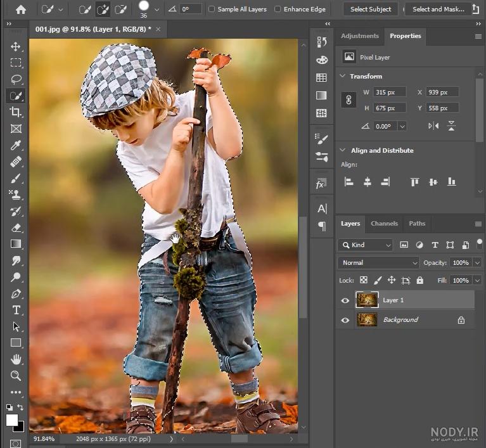Select the Horizontal Type tool

coord(16,310)
